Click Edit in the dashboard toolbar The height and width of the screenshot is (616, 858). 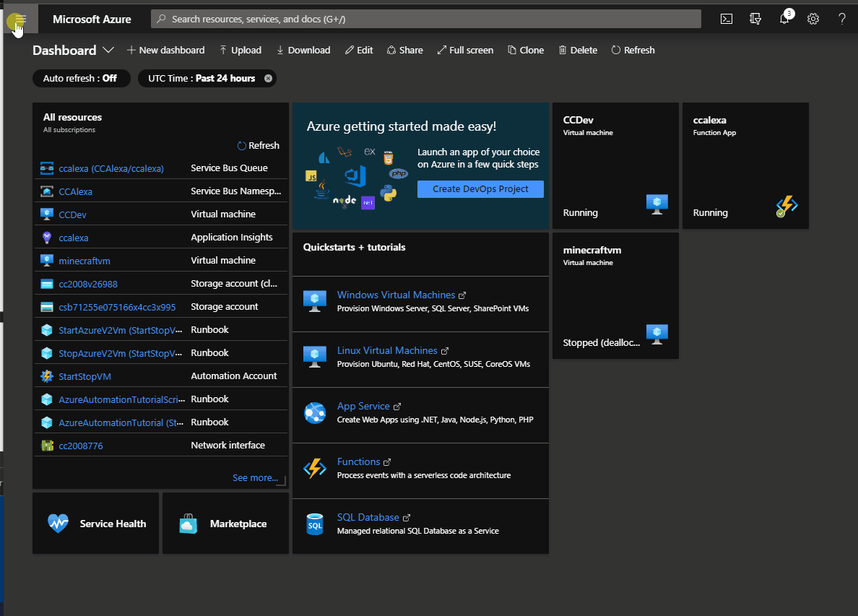coord(359,51)
